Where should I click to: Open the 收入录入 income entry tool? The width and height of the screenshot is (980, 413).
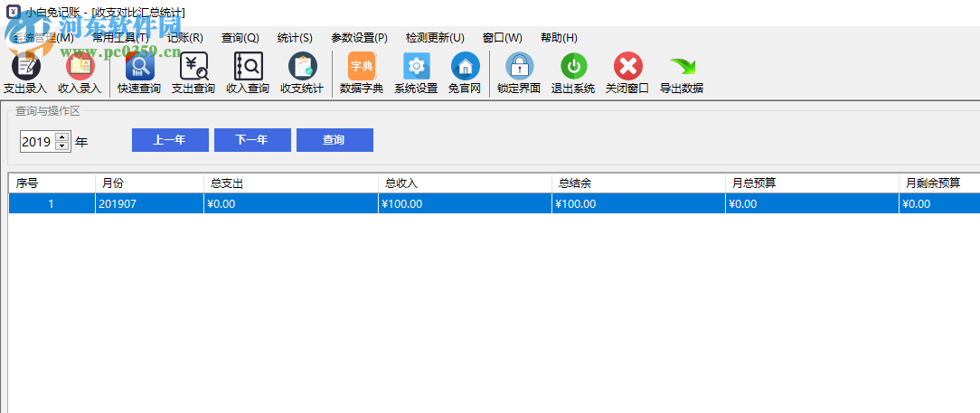[80, 73]
